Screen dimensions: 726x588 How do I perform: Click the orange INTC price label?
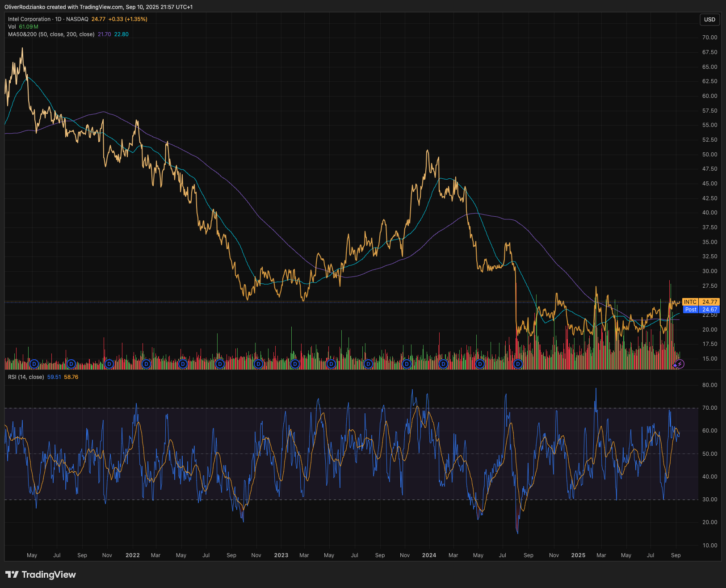point(701,302)
